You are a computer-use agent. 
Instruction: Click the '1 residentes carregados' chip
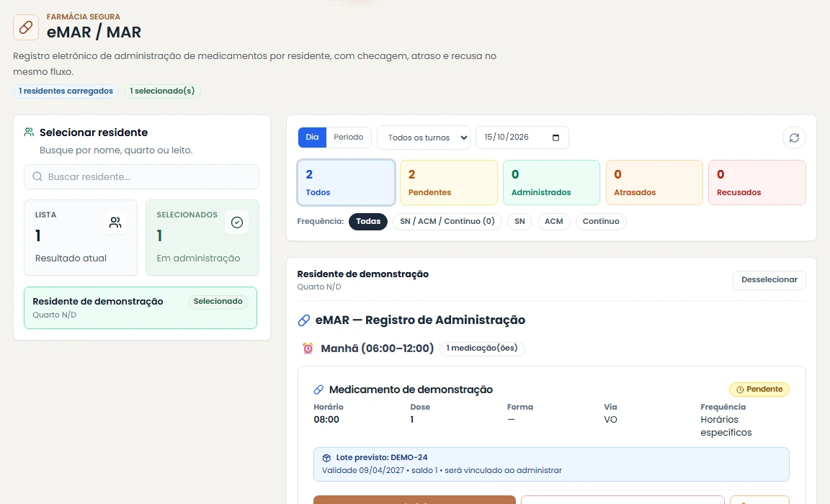(x=66, y=91)
